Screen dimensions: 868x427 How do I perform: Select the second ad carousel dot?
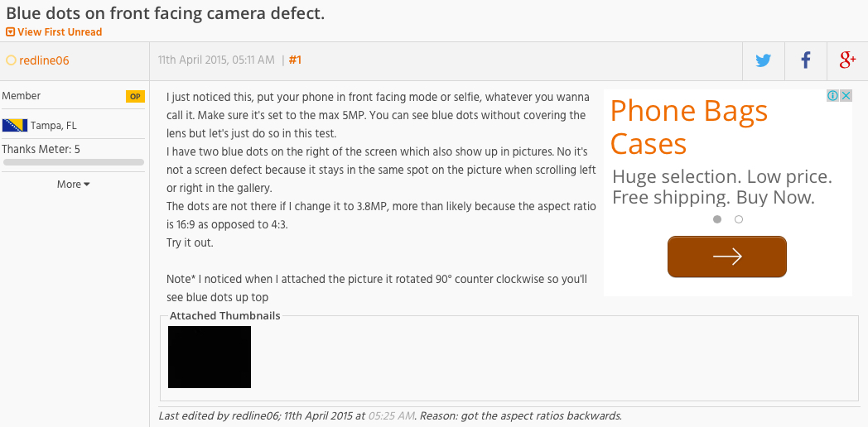click(739, 219)
